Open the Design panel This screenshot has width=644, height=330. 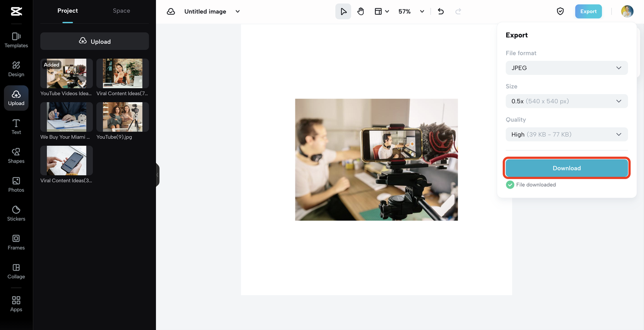click(x=16, y=69)
